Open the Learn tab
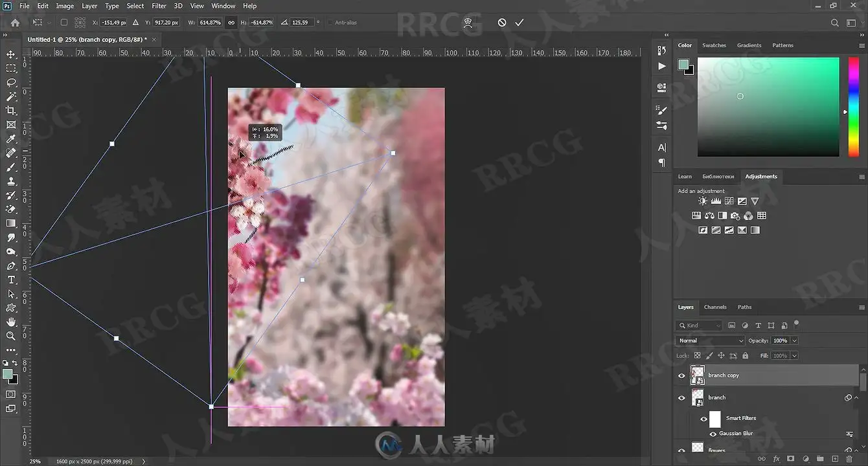The image size is (868, 466). point(685,176)
